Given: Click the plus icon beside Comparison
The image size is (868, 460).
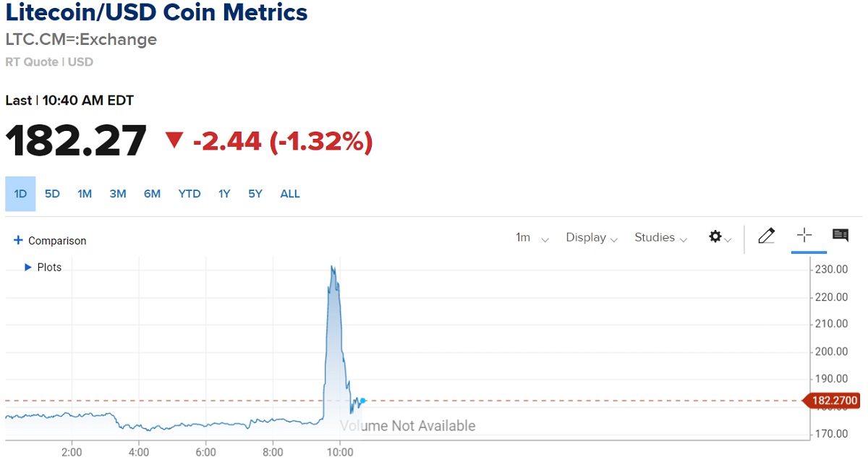Looking at the screenshot, I should [19, 241].
